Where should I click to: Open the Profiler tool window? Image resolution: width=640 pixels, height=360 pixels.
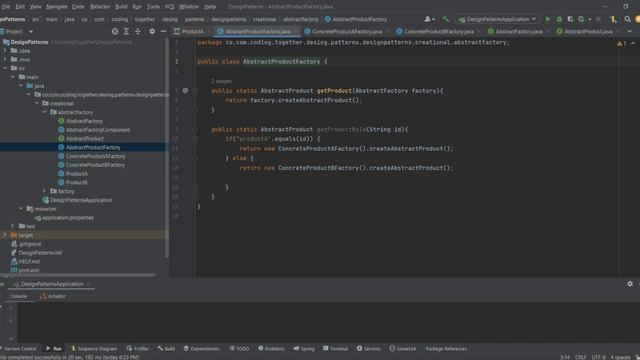[138, 349]
